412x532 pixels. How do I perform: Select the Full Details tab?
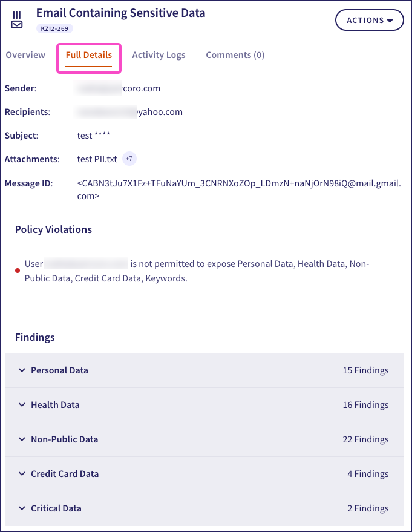tap(89, 55)
